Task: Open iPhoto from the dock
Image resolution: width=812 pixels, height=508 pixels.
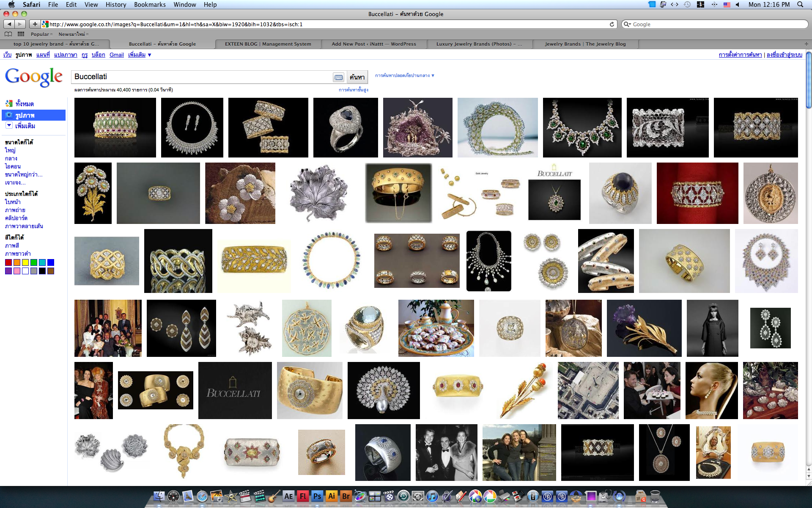Action: 217,496
